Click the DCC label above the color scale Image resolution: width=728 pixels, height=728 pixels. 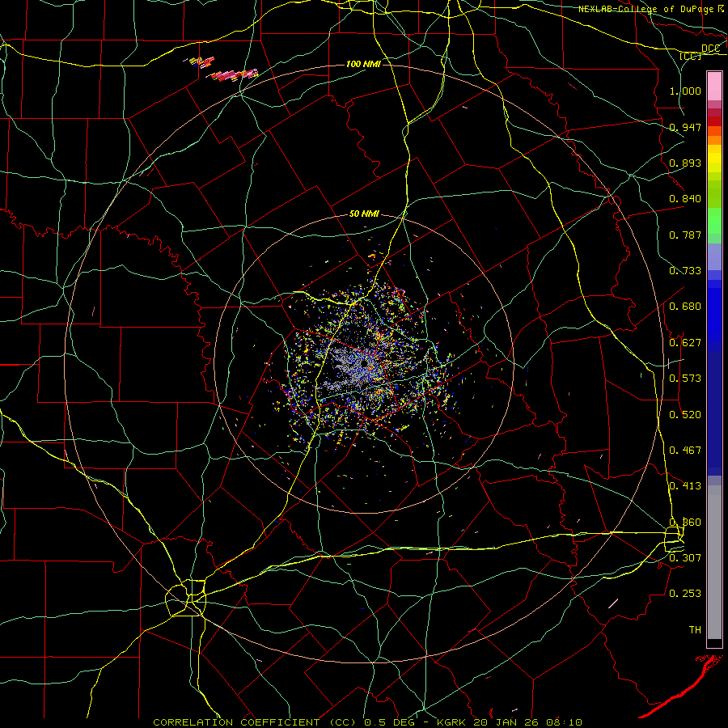(710, 48)
